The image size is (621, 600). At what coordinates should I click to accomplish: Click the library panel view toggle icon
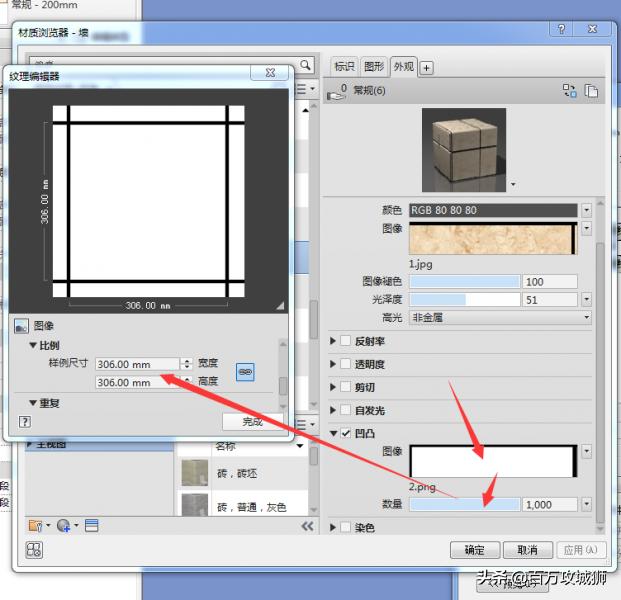click(x=91, y=526)
